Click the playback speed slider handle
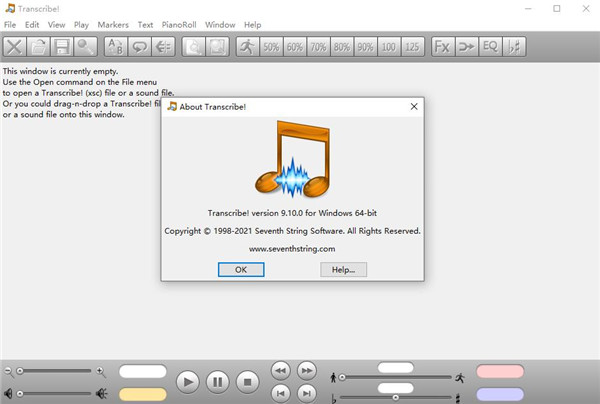The image size is (600, 404). (342, 378)
